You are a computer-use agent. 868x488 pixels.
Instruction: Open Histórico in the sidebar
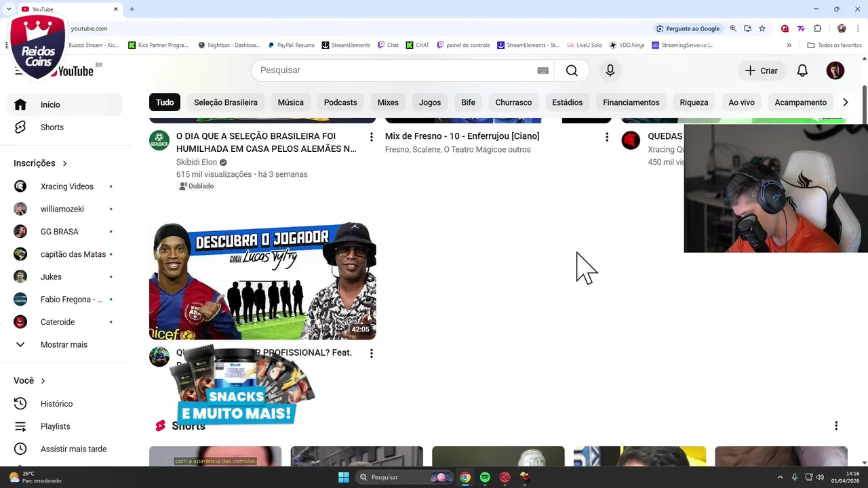coord(64,404)
